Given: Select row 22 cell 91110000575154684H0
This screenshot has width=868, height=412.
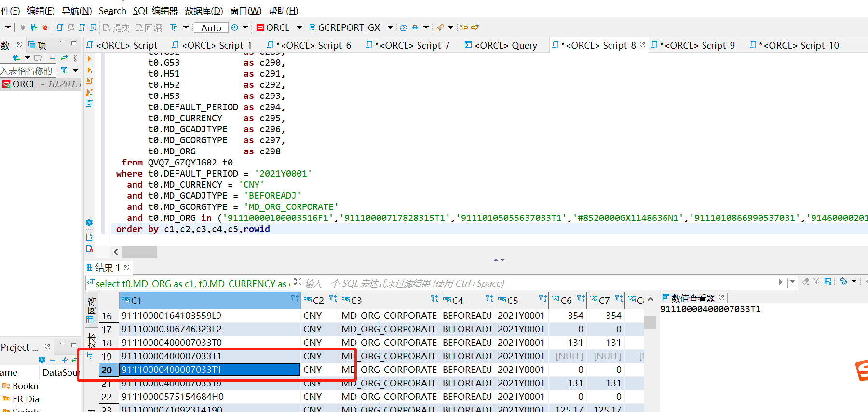Looking at the screenshot, I should point(210,397).
